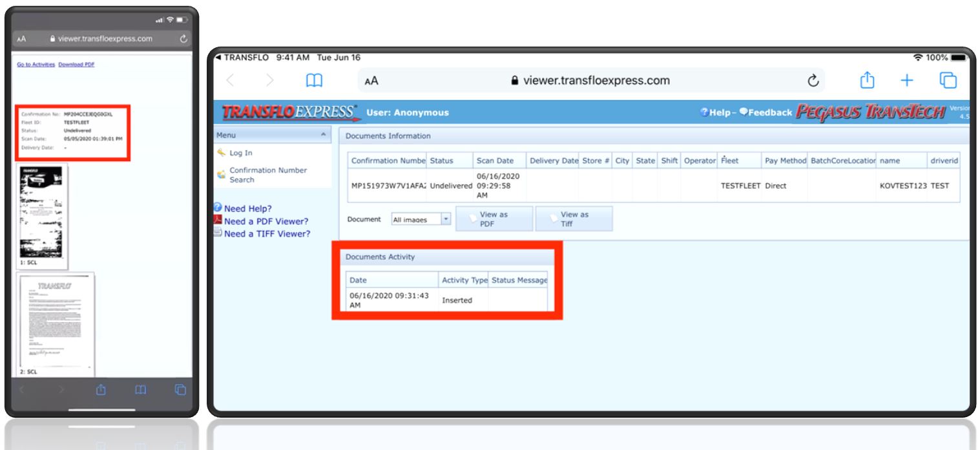Screen dimensions: 980x450
Task: Collapse the Menu panel
Action: pos(323,135)
